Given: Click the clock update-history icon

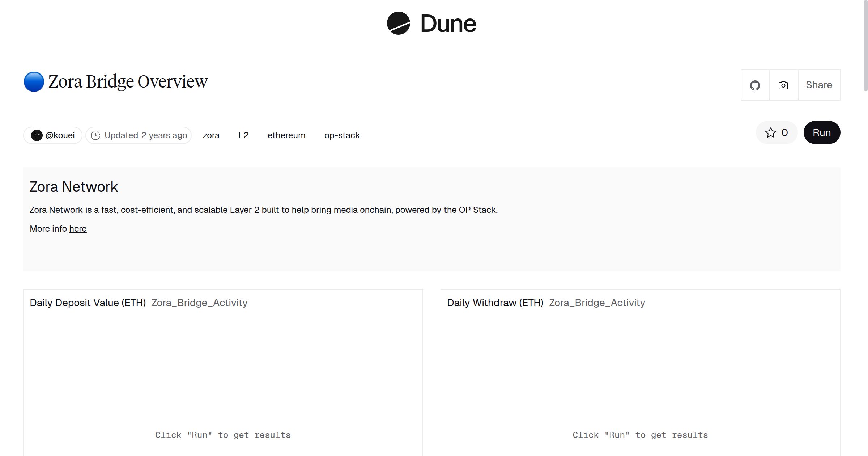Looking at the screenshot, I should tap(95, 135).
